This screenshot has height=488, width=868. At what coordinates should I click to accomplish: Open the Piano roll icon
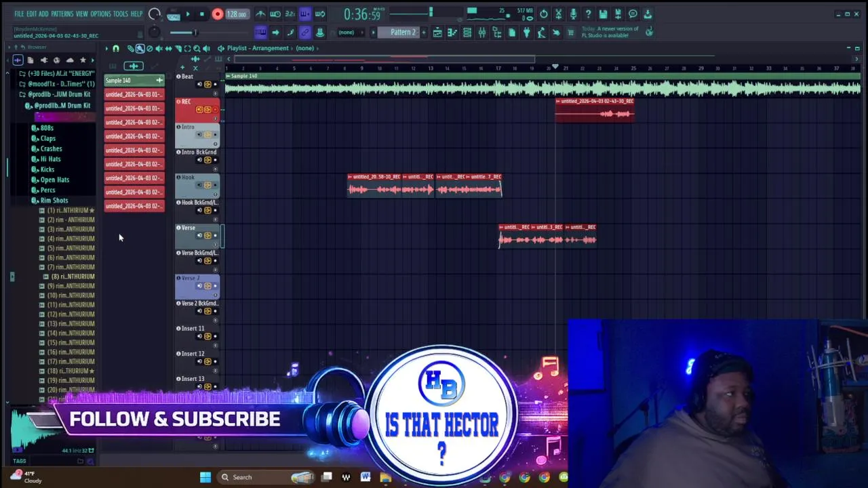(x=452, y=33)
